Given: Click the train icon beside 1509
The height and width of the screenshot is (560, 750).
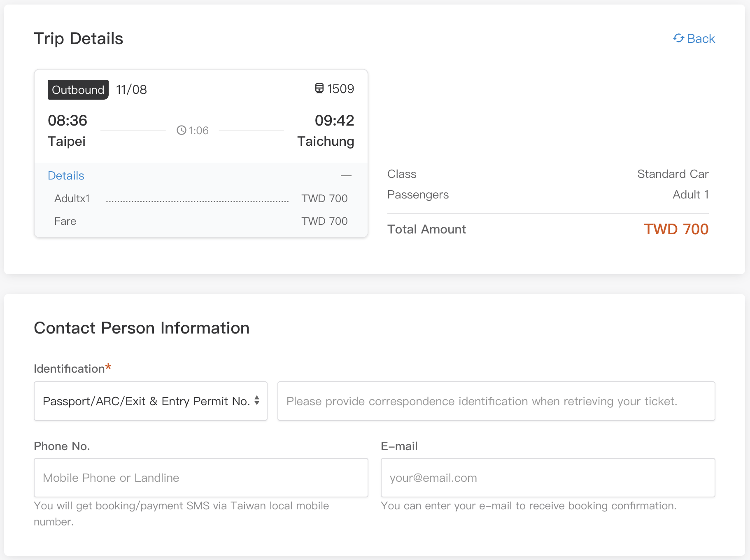Looking at the screenshot, I should [x=319, y=89].
